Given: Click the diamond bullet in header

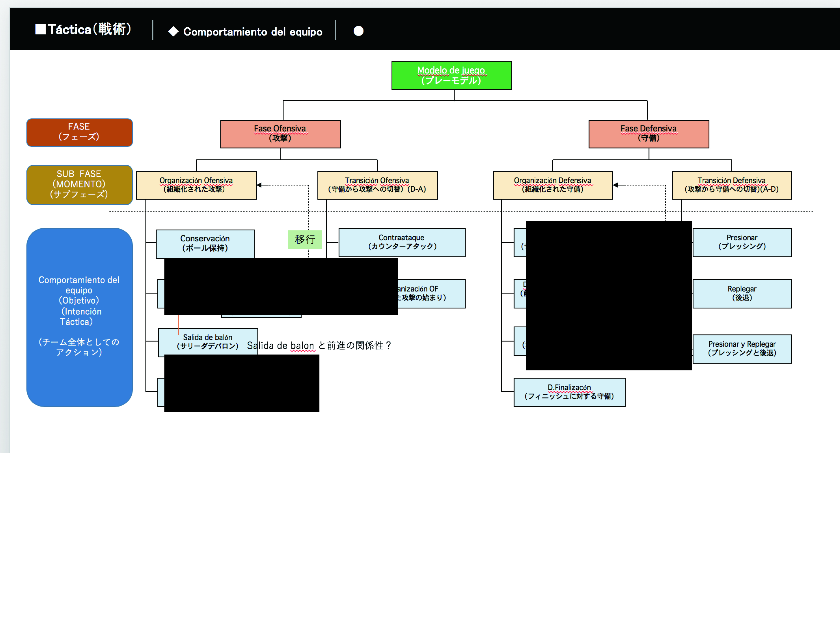Looking at the screenshot, I should pyautogui.click(x=173, y=31).
